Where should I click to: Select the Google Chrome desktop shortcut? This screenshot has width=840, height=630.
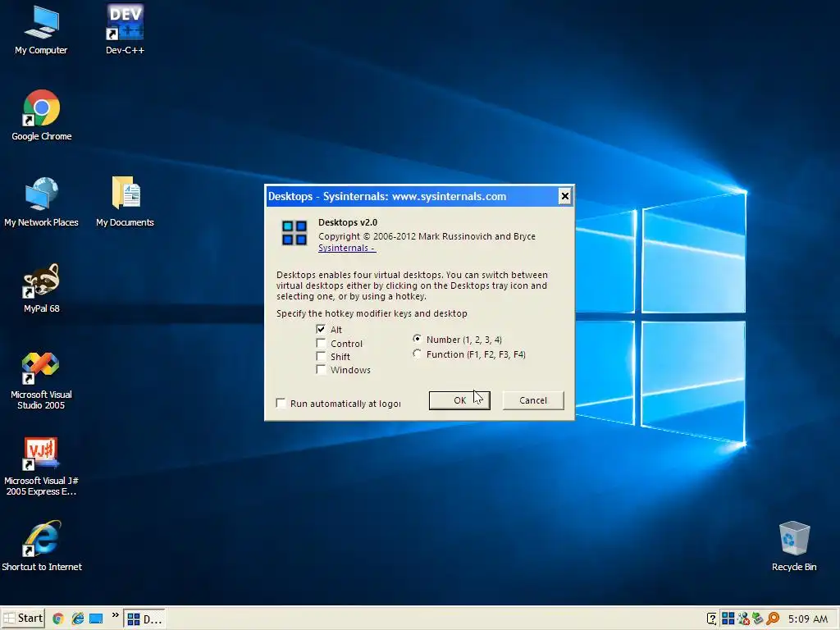point(41,116)
